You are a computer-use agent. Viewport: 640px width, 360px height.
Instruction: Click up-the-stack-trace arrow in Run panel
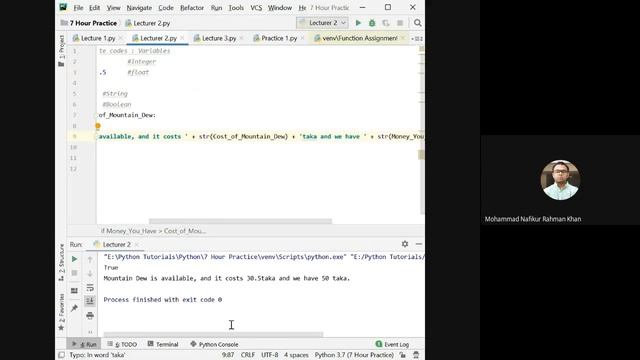point(90,259)
